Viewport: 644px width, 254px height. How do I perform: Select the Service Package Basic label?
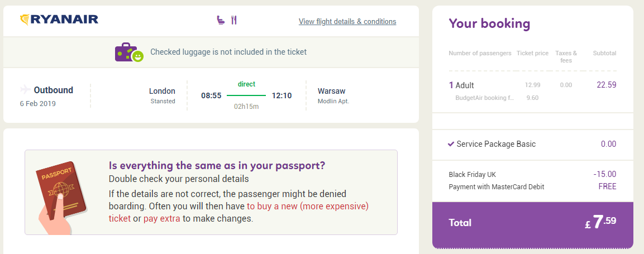point(496,144)
